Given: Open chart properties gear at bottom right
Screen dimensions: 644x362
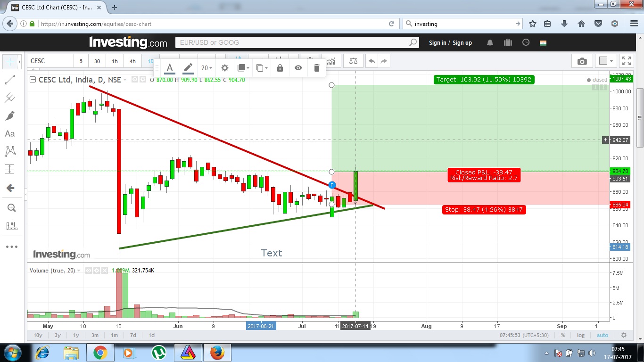Looking at the screenshot, I should [x=624, y=335].
